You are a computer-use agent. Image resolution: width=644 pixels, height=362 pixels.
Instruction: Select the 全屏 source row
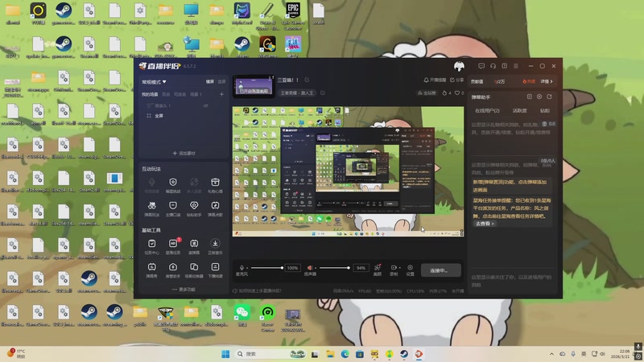[184, 116]
